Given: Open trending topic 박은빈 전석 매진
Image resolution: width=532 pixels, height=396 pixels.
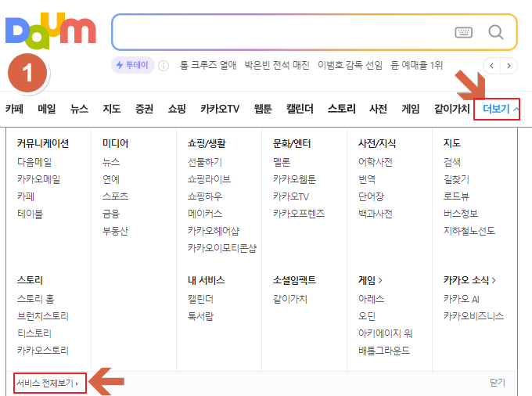Looking at the screenshot, I should click(277, 65).
